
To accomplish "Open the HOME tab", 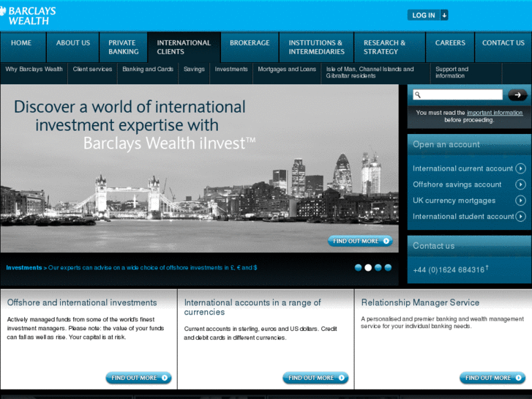I will 23,47.
